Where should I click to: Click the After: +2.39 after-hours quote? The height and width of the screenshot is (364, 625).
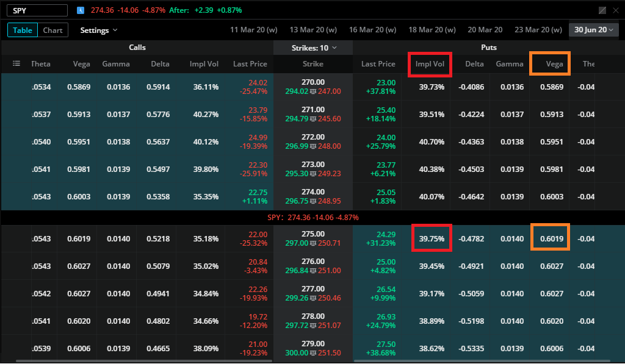coord(205,10)
